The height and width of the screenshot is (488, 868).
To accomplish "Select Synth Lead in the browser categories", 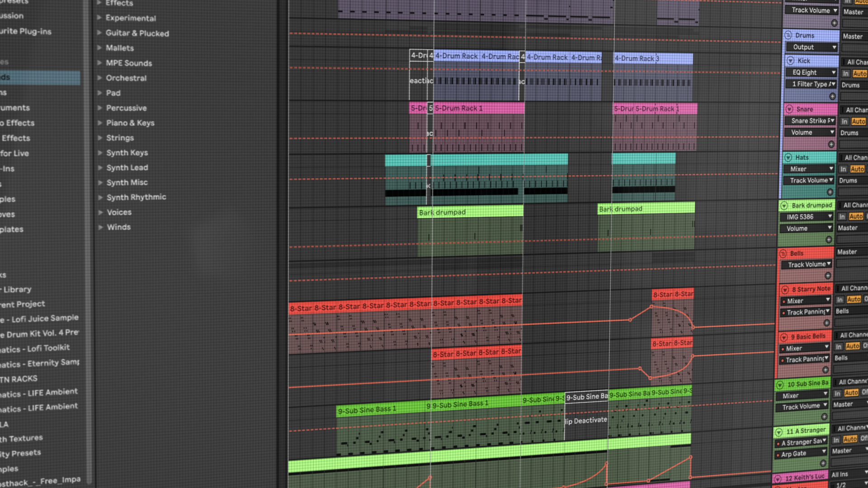I will (x=127, y=168).
